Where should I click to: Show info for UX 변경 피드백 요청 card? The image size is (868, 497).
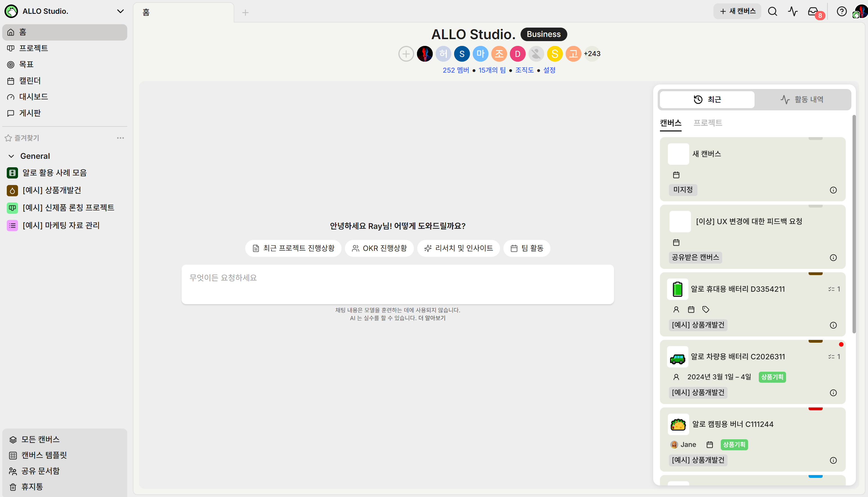833,258
